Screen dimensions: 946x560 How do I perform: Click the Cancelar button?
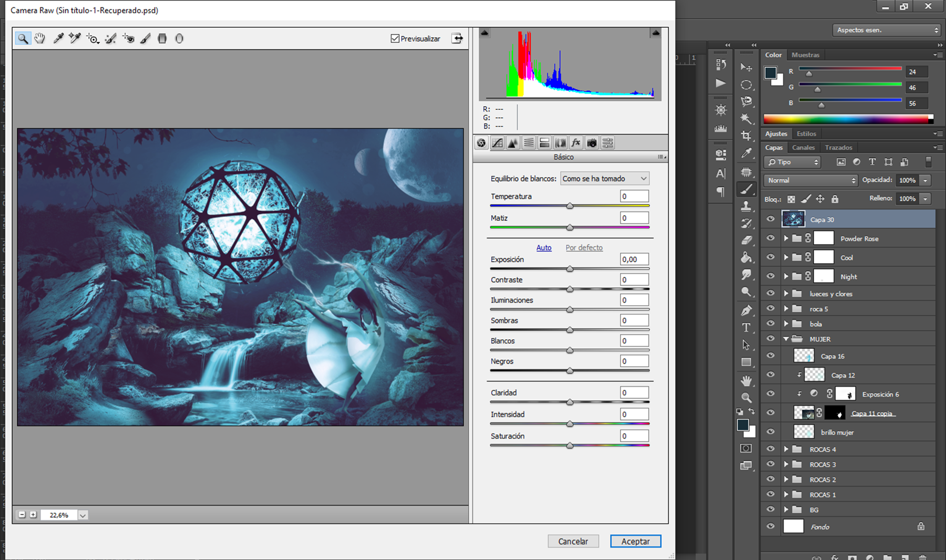tap(573, 541)
